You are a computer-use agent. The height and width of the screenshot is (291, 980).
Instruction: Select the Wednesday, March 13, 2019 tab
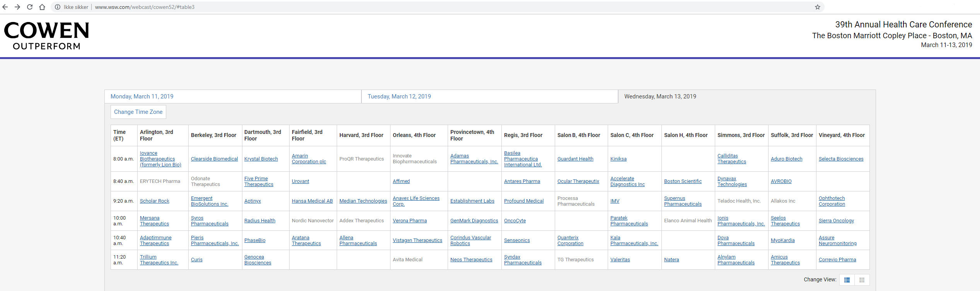coord(660,96)
